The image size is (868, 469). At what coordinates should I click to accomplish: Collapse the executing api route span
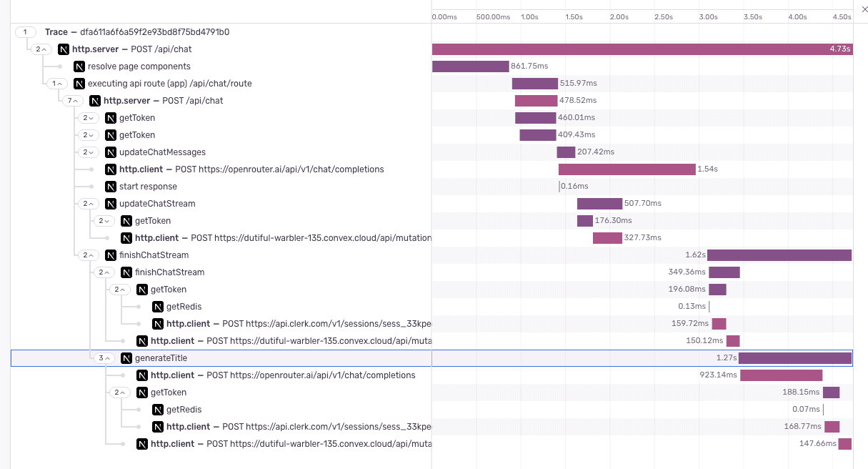tap(57, 84)
